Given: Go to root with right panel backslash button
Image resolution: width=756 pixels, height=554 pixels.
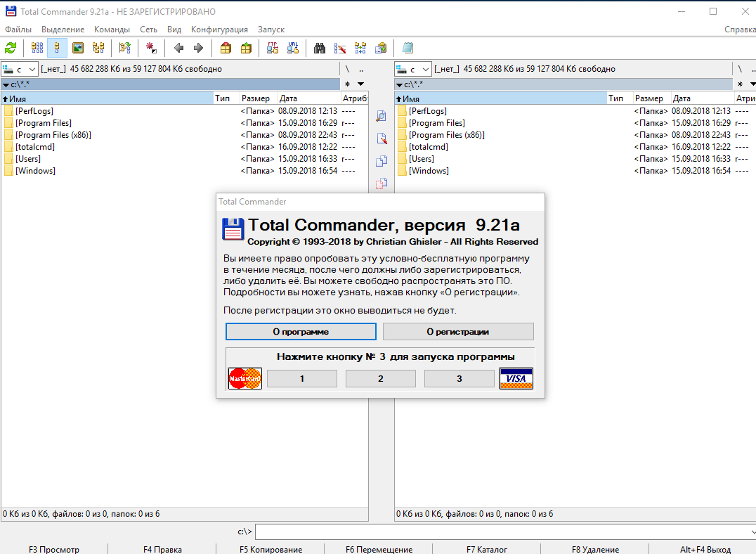Looking at the screenshot, I should tap(740, 69).
